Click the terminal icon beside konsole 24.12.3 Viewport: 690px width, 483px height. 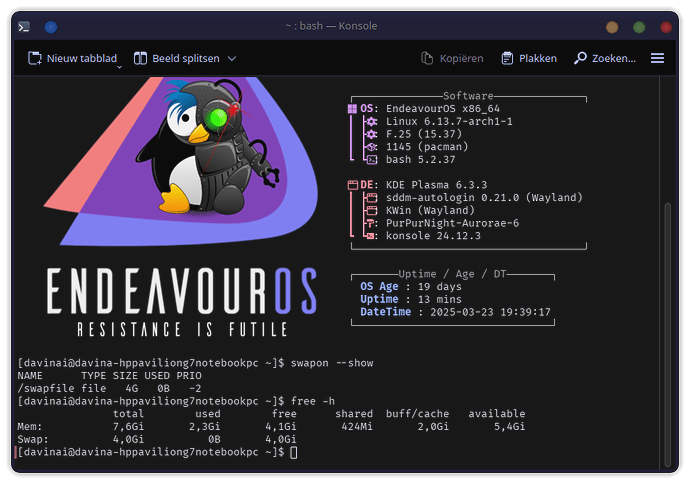(x=371, y=236)
